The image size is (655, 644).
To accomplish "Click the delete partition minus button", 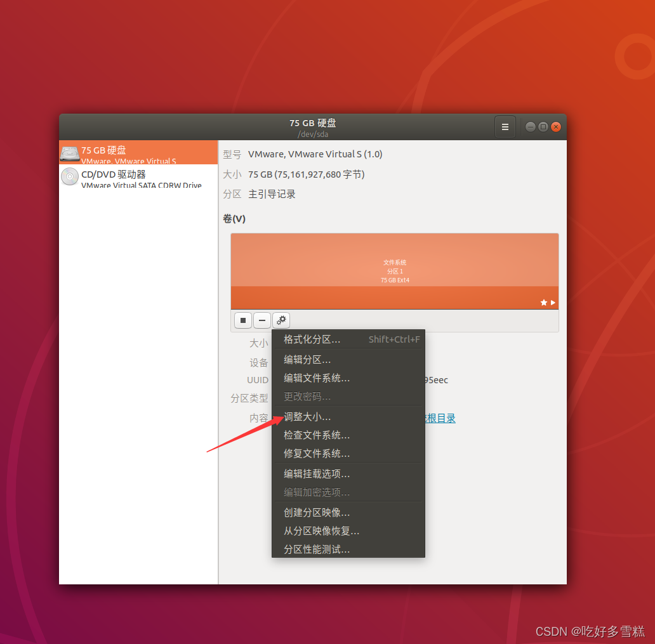I will [x=262, y=320].
